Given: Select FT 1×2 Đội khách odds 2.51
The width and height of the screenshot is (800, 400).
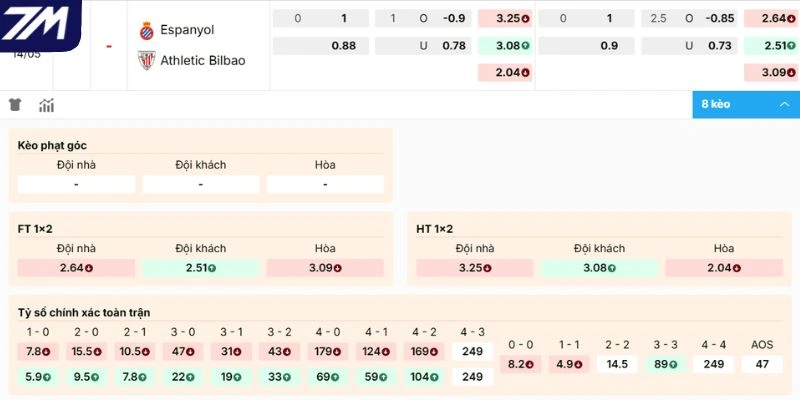Looking at the screenshot, I should coord(201,268).
